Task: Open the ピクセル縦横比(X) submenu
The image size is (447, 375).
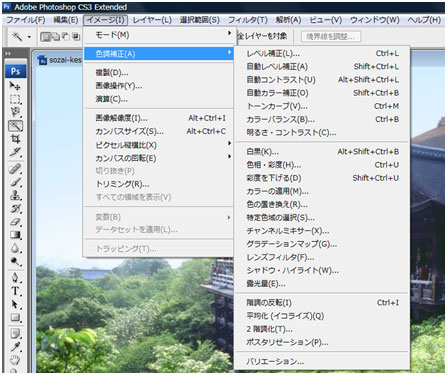Action: click(x=158, y=145)
